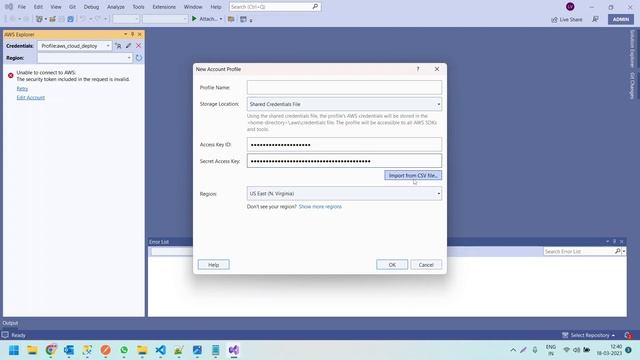Click the New Project toolbar icon
Image resolution: width=640 pixels, height=360 pixels.
pyautogui.click(x=39, y=19)
